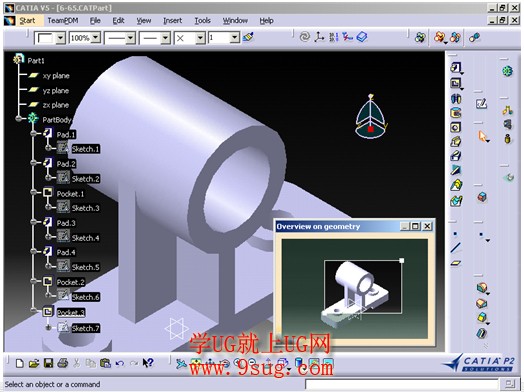The image size is (524, 392).
Task: Select the Shaft tool icon
Action: pyautogui.click(x=456, y=99)
